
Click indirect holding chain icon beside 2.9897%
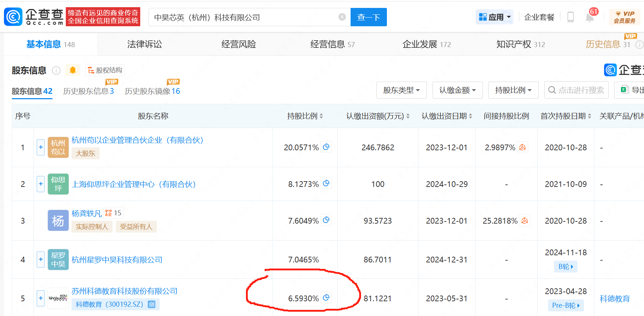(x=522, y=147)
